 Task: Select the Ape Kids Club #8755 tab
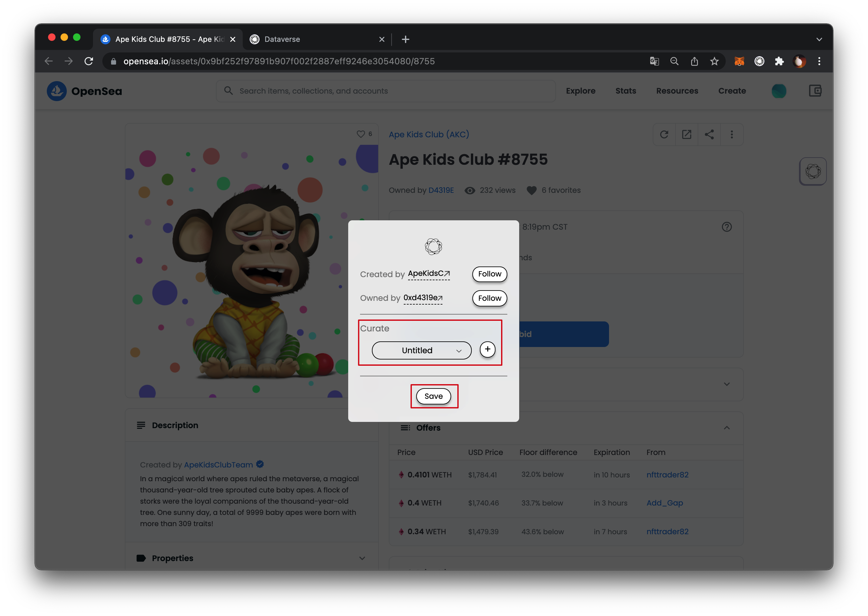click(x=168, y=39)
